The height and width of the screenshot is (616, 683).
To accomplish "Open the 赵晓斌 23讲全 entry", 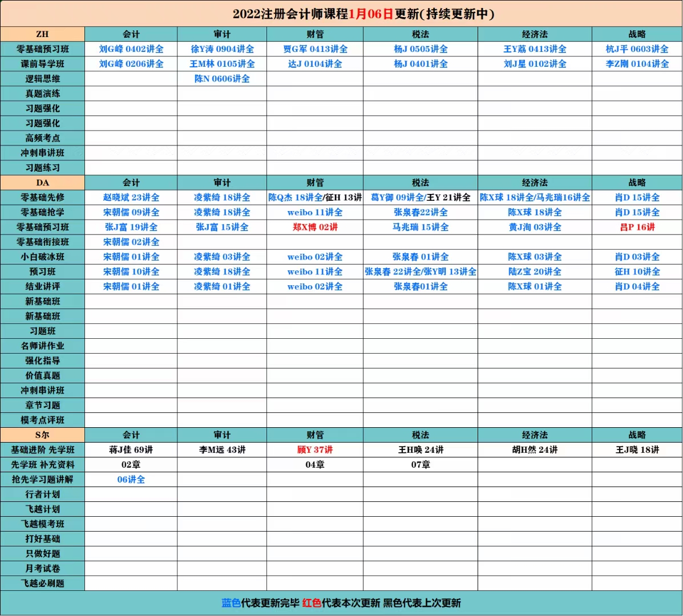I will (131, 197).
